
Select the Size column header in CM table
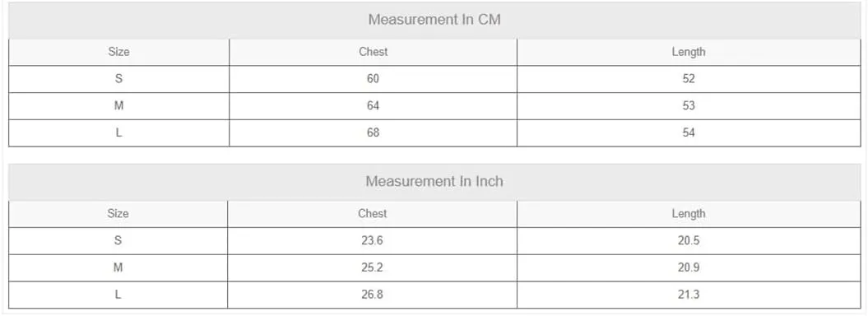pyautogui.click(x=119, y=52)
